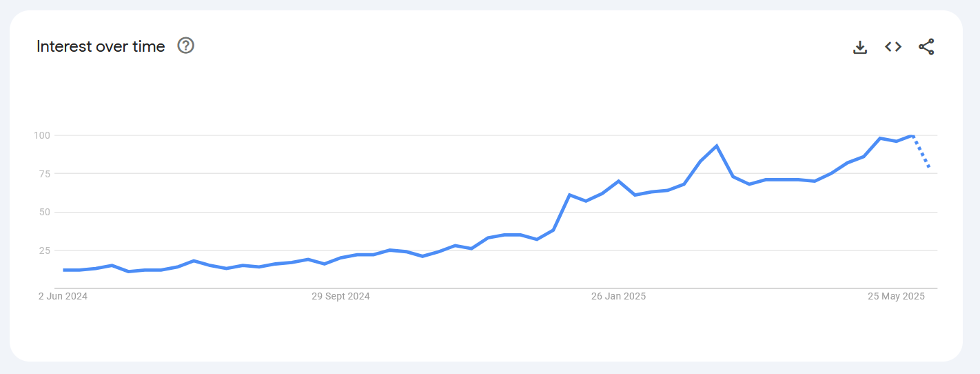Click the help question mark icon
Image resolution: width=980 pixels, height=374 pixels.
tap(186, 46)
